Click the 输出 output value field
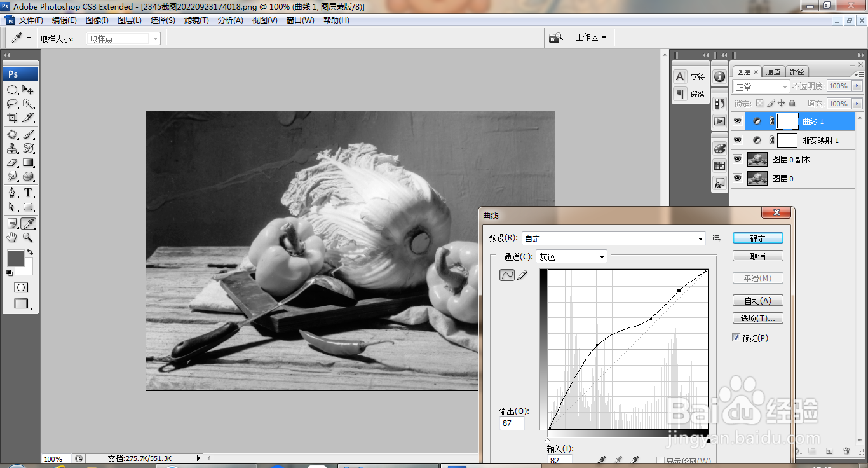The image size is (868, 468). [512, 423]
